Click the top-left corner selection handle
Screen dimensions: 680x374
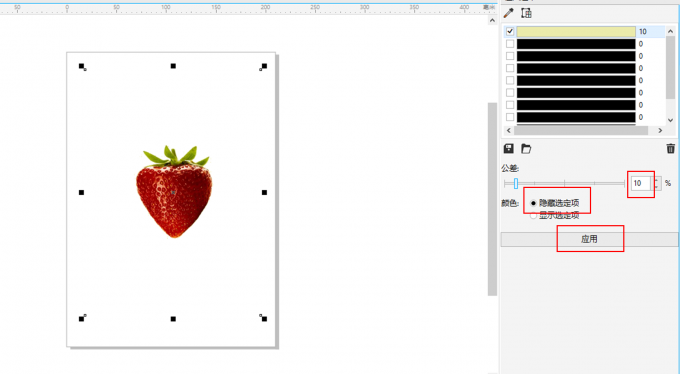coord(82,66)
